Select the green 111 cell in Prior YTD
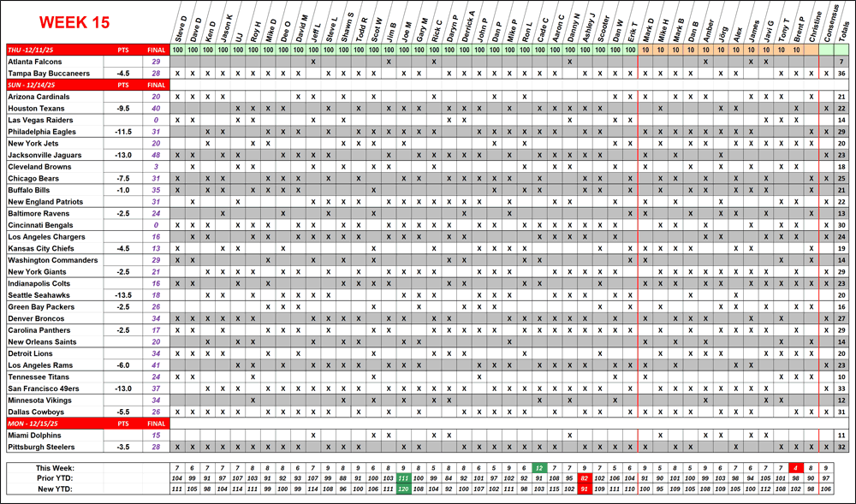 [x=403, y=478]
